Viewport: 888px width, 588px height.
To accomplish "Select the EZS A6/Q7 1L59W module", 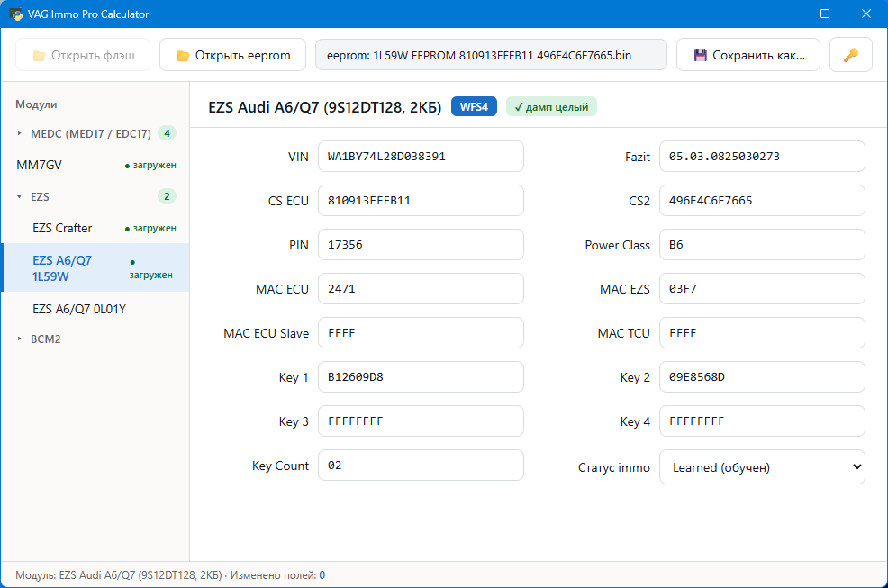I will click(95, 268).
